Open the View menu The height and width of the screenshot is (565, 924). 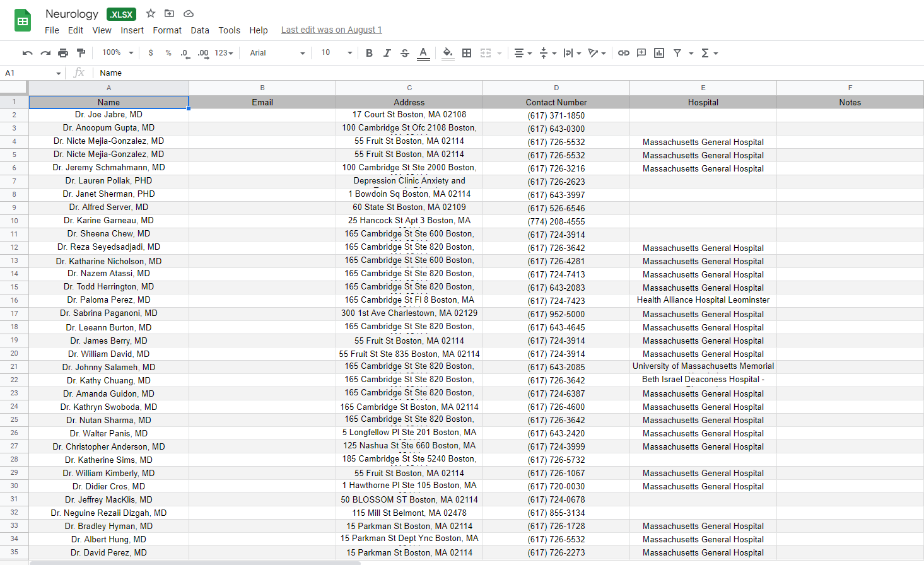pyautogui.click(x=102, y=30)
